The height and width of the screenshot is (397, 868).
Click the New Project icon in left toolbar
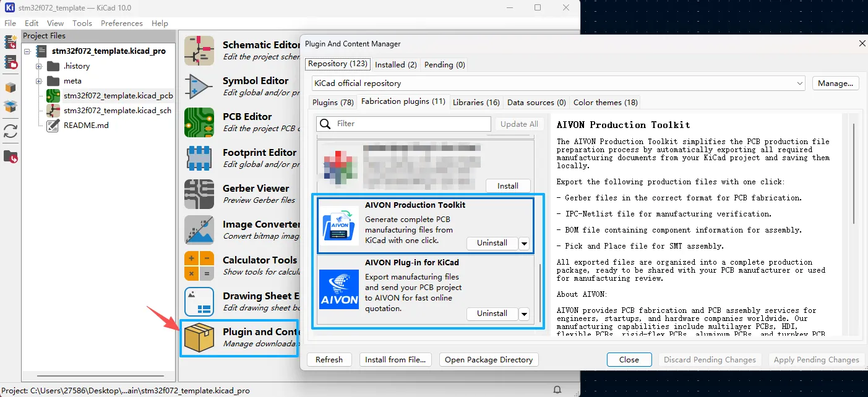[11, 42]
